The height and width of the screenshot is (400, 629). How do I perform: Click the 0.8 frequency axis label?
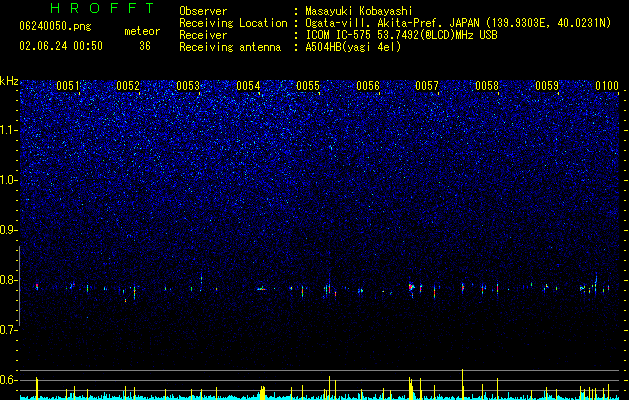coord(9,280)
